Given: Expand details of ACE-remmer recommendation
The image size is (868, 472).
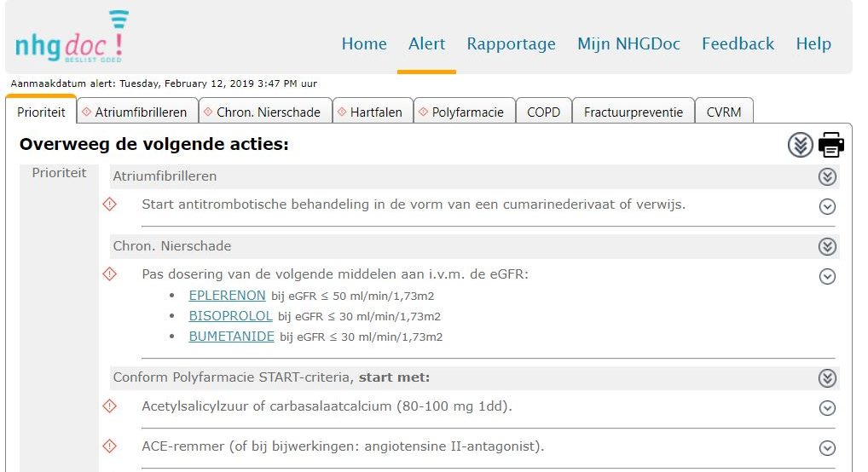Looking at the screenshot, I should pos(826,448).
